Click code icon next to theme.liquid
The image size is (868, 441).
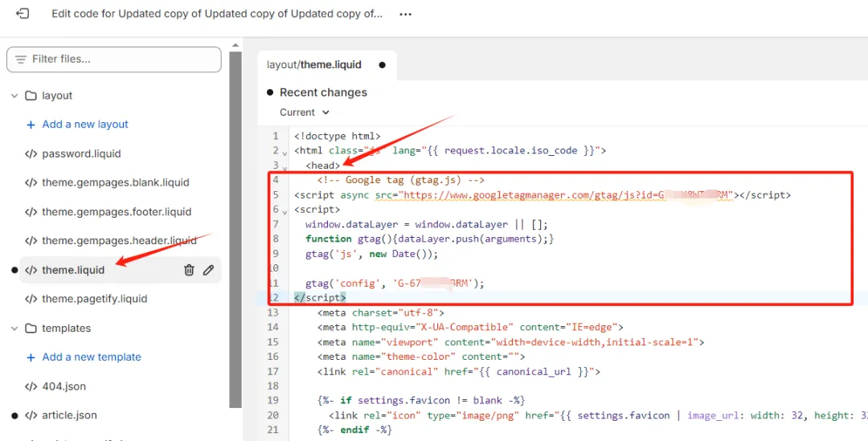31,270
